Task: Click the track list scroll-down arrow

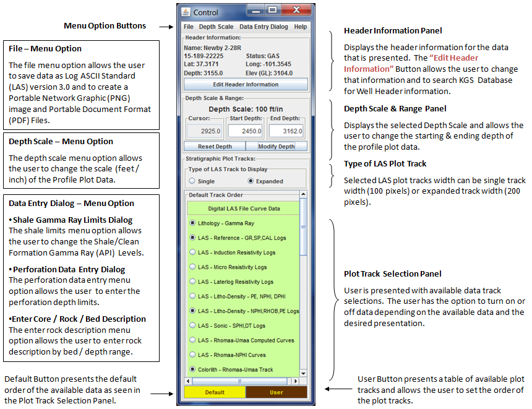Action: (303, 373)
